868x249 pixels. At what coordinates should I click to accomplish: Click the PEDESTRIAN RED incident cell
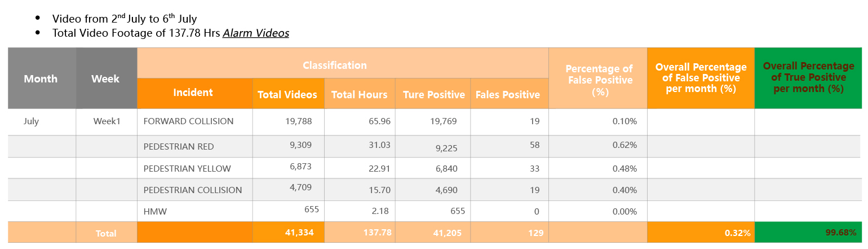tap(179, 147)
